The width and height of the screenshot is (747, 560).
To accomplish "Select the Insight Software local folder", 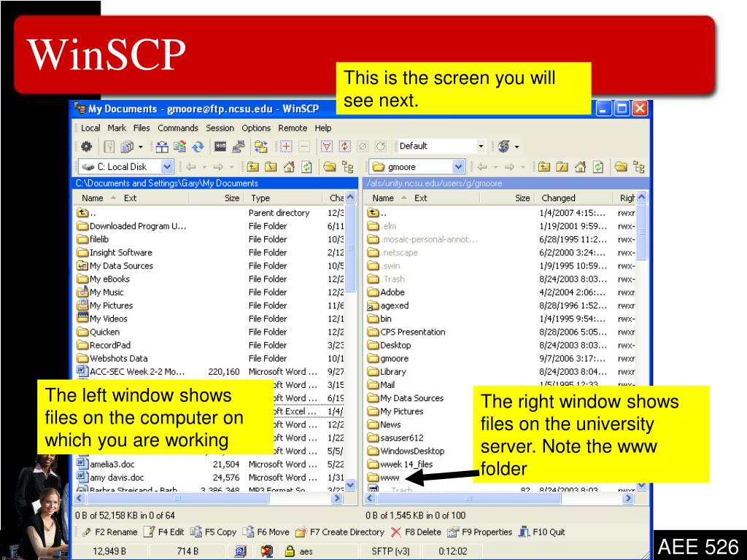I will pos(115,252).
